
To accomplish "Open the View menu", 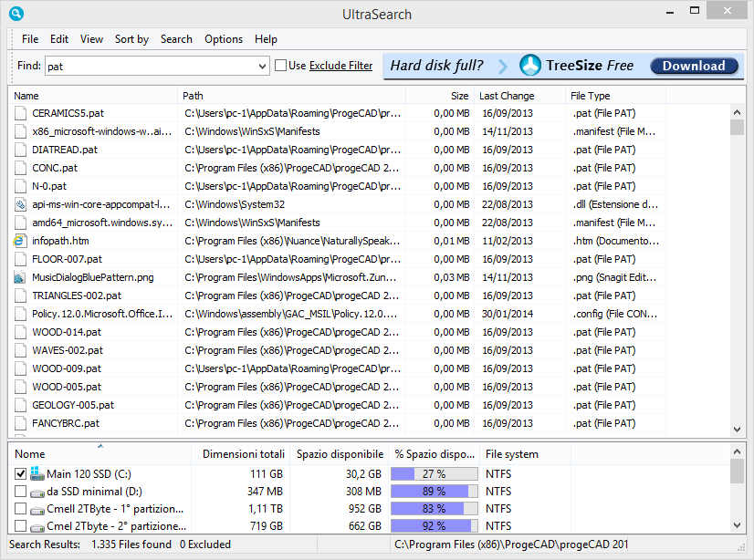I will (x=91, y=39).
